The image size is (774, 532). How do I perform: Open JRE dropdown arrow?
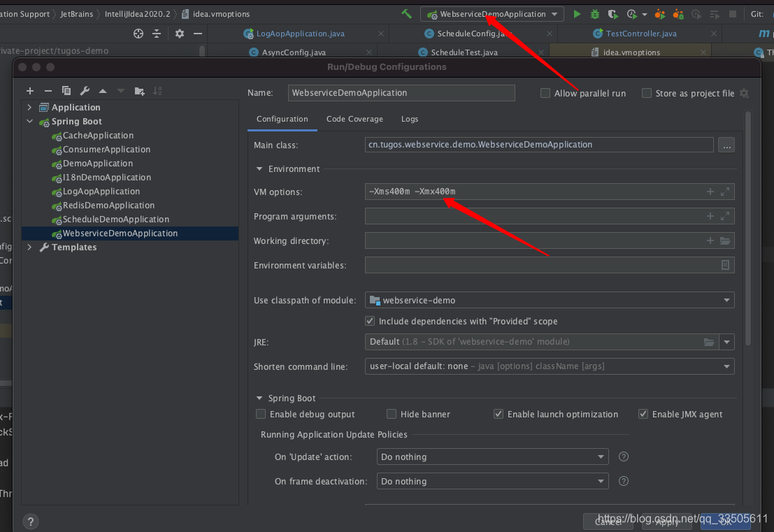[x=726, y=342]
